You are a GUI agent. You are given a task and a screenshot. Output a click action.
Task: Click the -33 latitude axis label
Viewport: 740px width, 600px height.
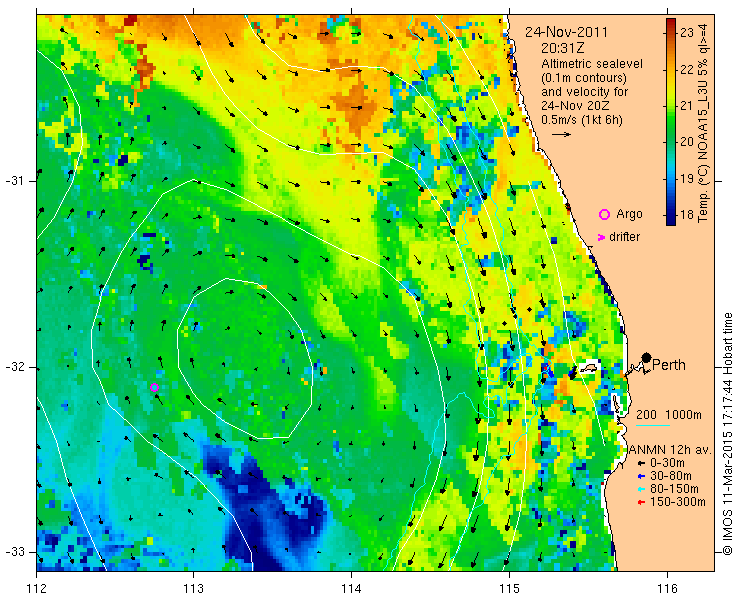[x=14, y=552]
